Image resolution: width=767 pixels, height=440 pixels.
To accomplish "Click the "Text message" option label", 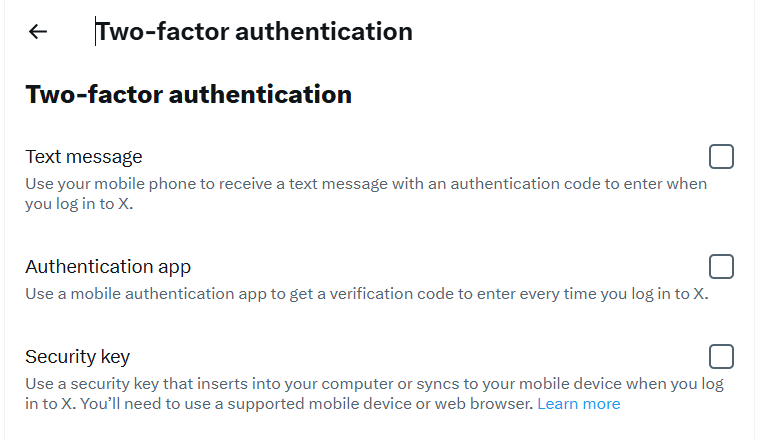I will coord(84,157).
